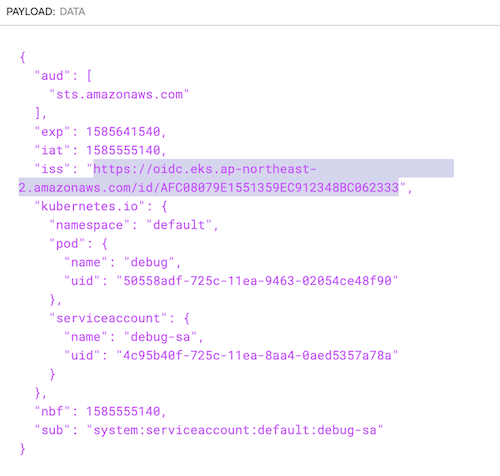Click the serviceaccount name "debug-sa"
The image size is (500, 476).
click(160, 337)
